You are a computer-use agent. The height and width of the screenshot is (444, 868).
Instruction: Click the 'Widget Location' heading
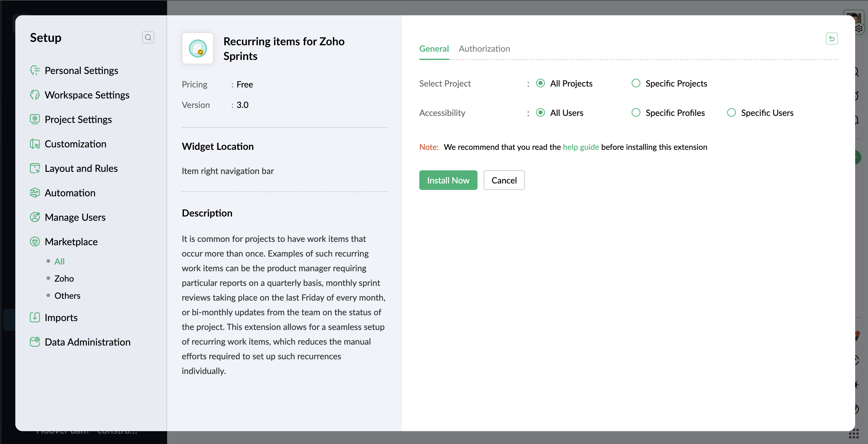pos(218,146)
